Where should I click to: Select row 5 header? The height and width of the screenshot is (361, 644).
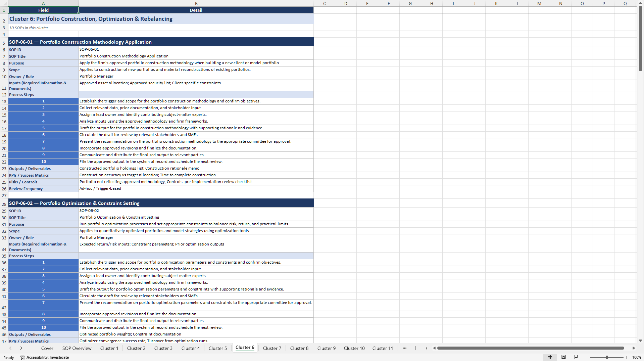click(x=4, y=43)
